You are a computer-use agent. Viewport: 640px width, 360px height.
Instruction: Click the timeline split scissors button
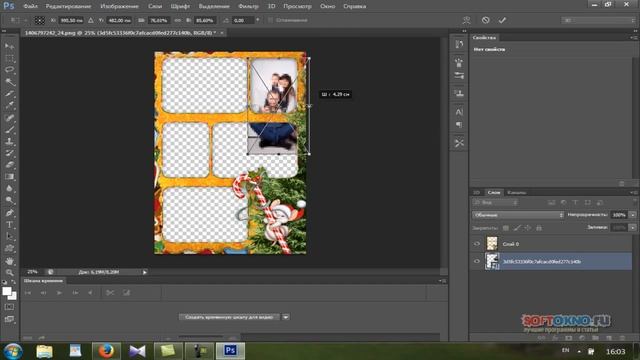click(x=110, y=293)
